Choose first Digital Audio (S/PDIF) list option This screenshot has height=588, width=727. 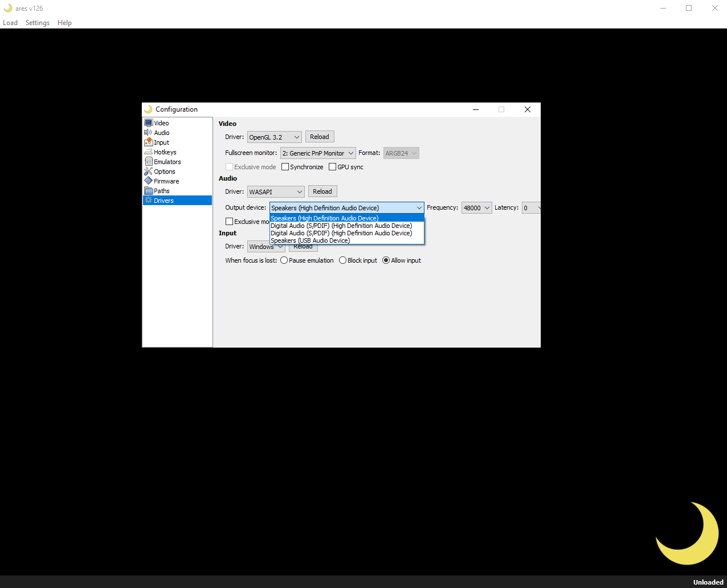click(x=347, y=226)
